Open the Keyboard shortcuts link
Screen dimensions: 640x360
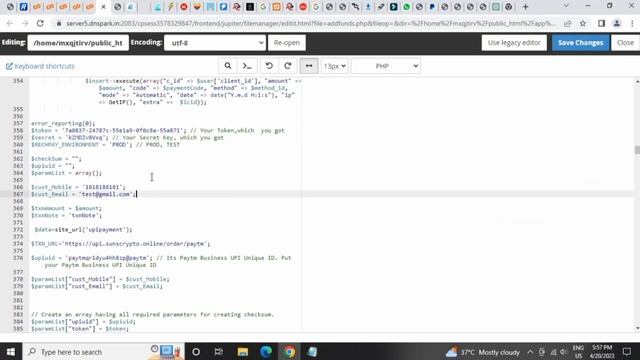pos(40,66)
